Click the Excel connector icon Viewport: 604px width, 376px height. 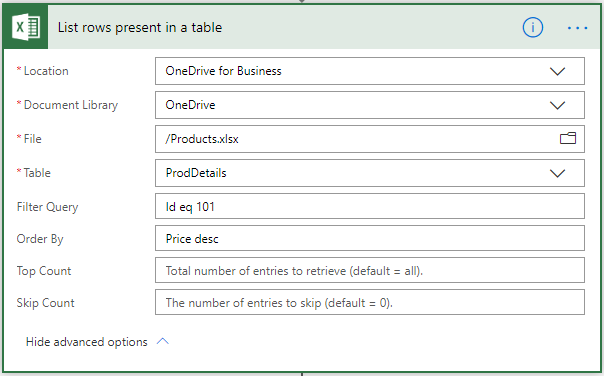tap(25, 27)
